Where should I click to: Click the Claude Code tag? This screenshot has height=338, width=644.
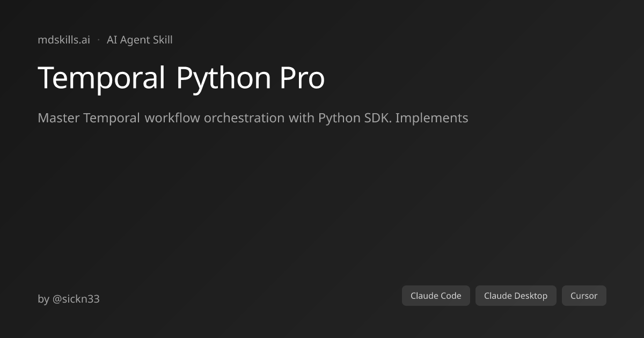click(x=436, y=296)
